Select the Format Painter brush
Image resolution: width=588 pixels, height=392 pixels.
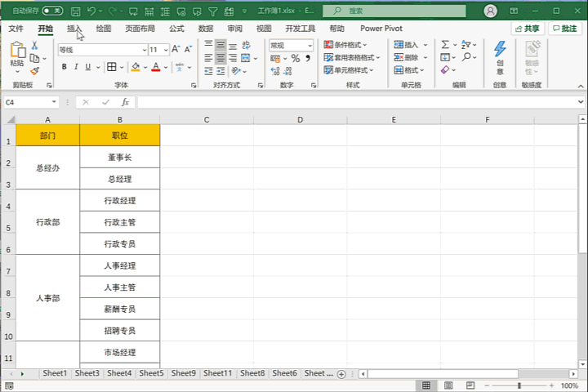[35, 71]
